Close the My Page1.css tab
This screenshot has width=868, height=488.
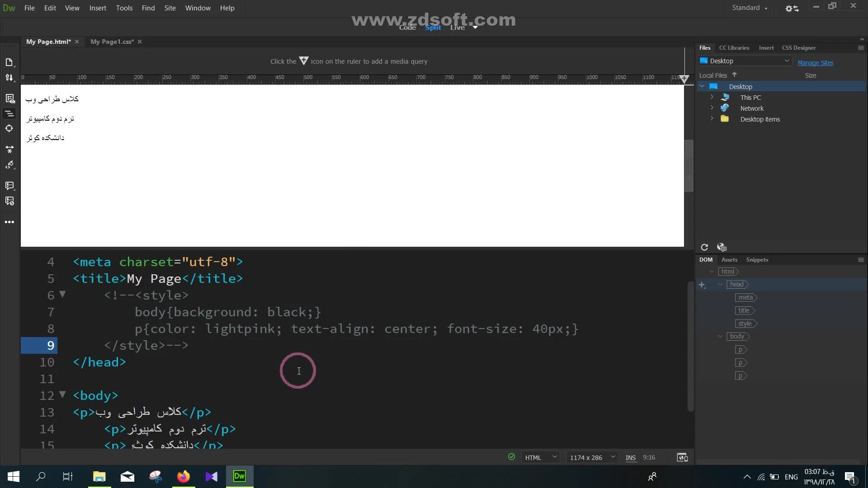[140, 42]
